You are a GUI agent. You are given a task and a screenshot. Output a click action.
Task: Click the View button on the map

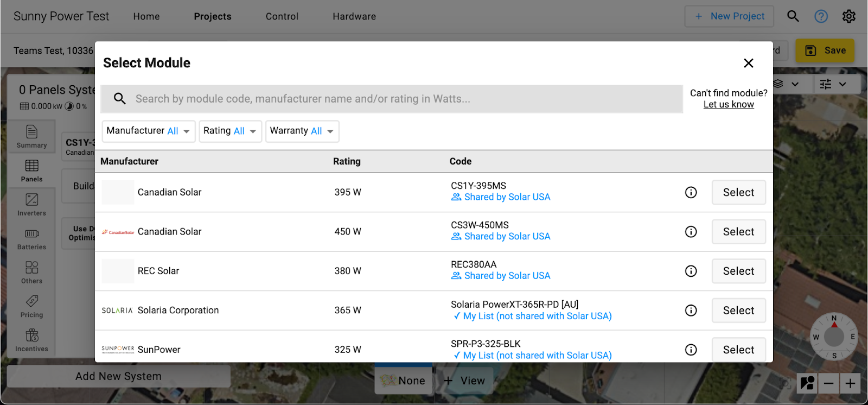(x=465, y=381)
